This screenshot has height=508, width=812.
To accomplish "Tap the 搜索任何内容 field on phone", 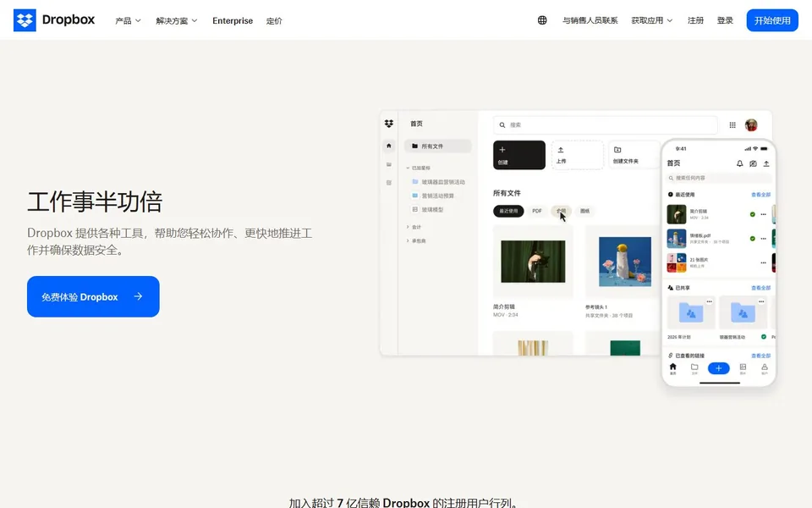I will tap(719, 178).
